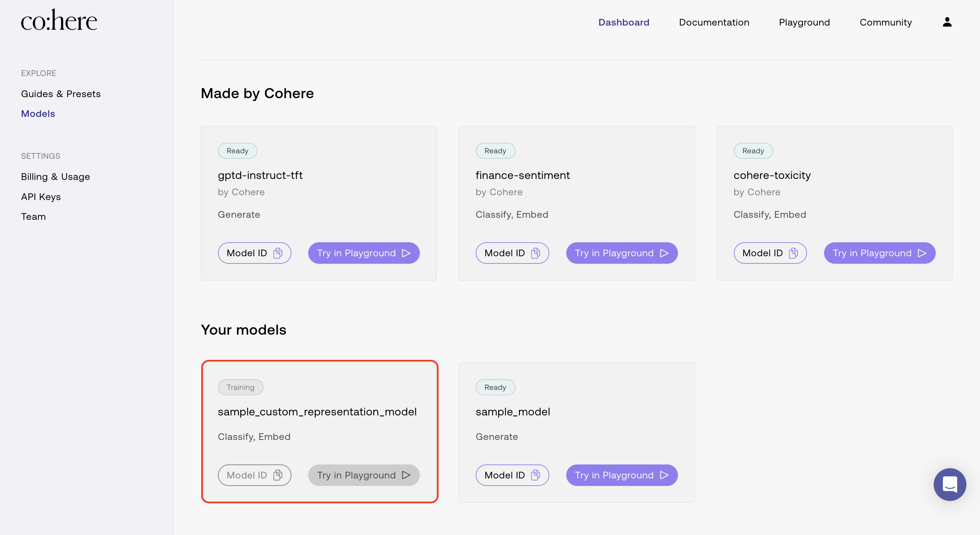Try finance-sentiment in Playground

621,253
